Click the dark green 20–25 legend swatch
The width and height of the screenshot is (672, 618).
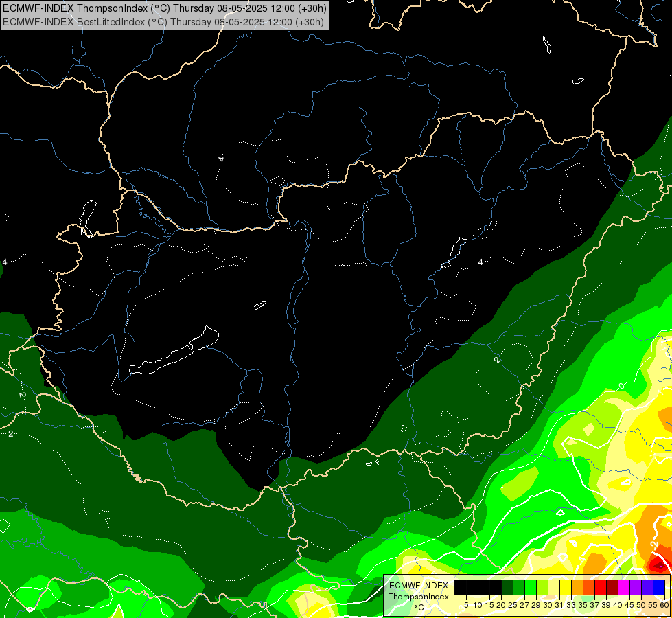507,588
